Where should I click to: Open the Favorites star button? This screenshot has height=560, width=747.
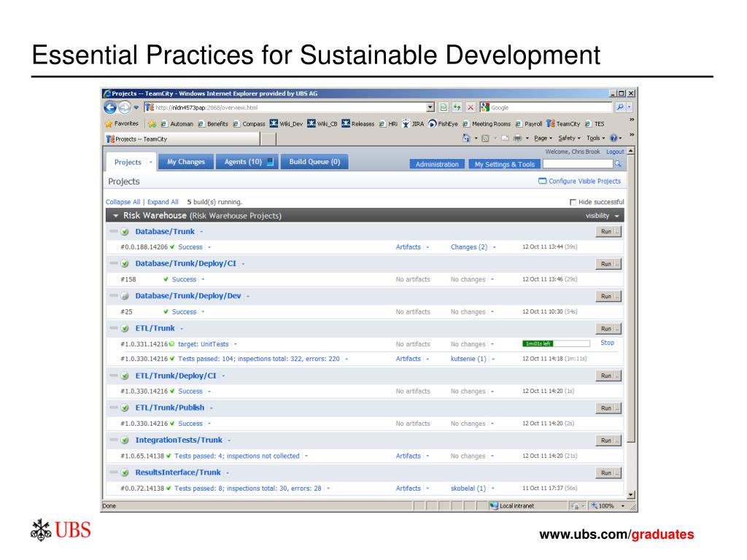[122, 123]
